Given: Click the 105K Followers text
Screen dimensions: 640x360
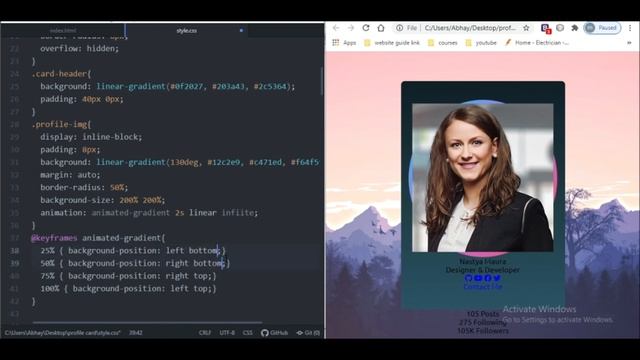Looking at the screenshot, I should pos(482,331).
